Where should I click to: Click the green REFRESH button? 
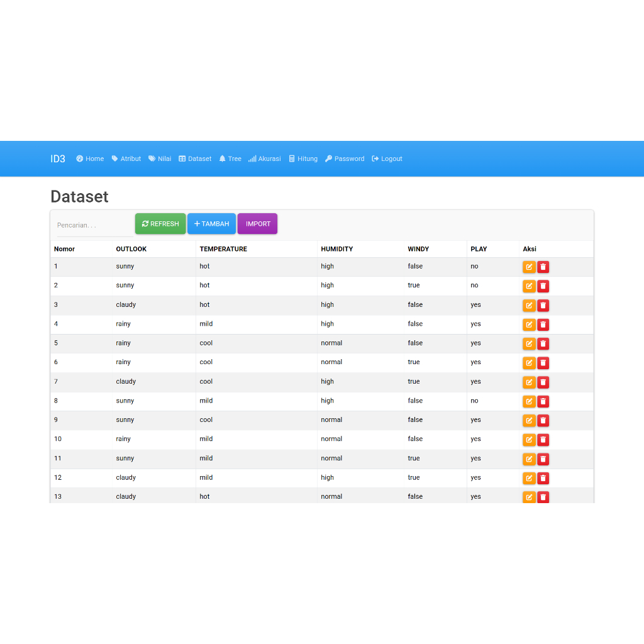pyautogui.click(x=160, y=224)
